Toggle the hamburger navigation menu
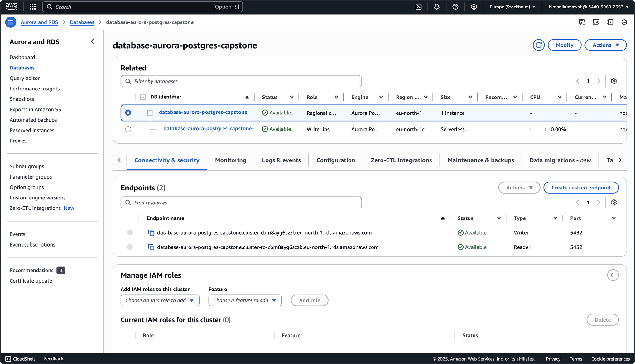Screen dimensions: 635x364 11,22
